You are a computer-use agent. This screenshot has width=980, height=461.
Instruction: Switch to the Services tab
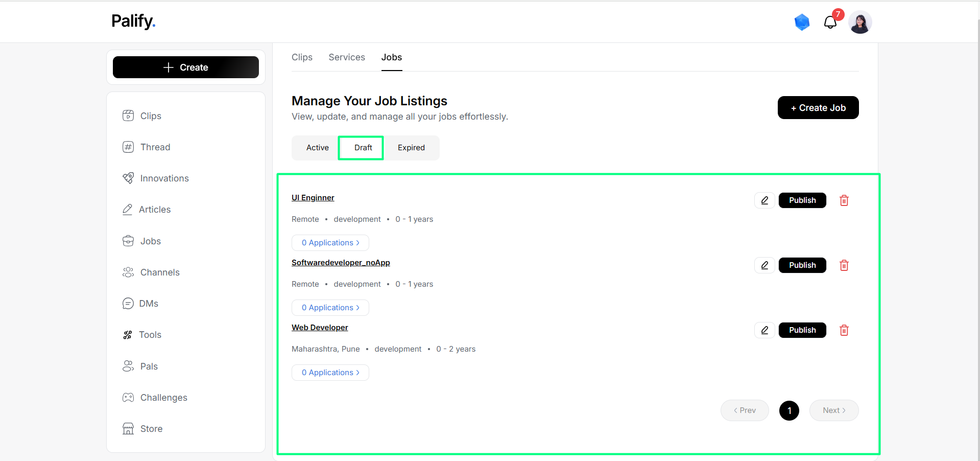point(347,57)
